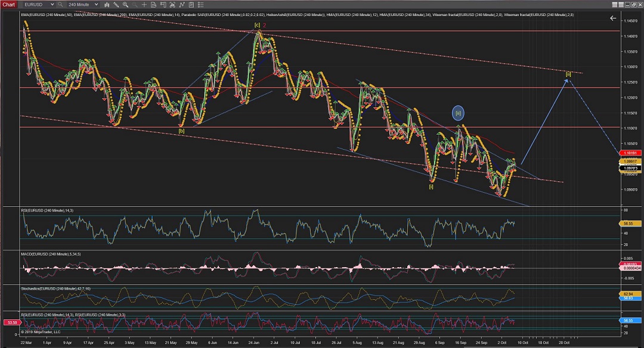Click the first gray window link button
Image resolution: width=644 pixels, height=348 pixels.
pos(615,5)
